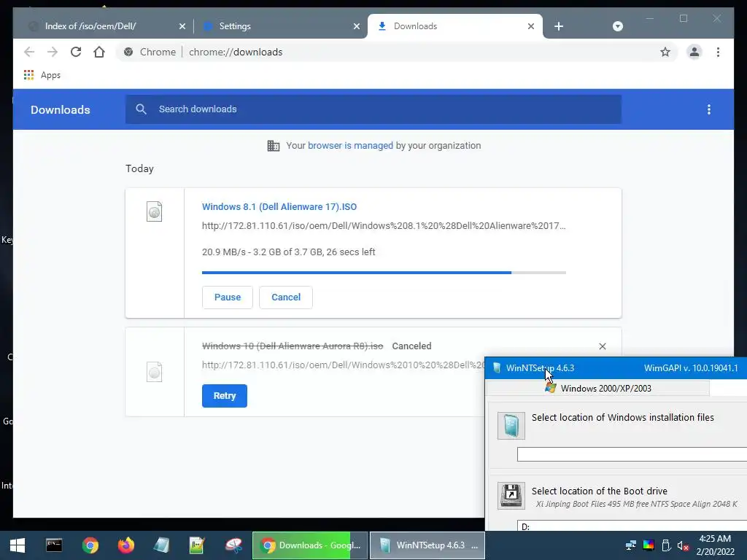Open the Apps shortcut in bookmarks bar
This screenshot has width=747, height=560.
coord(42,75)
